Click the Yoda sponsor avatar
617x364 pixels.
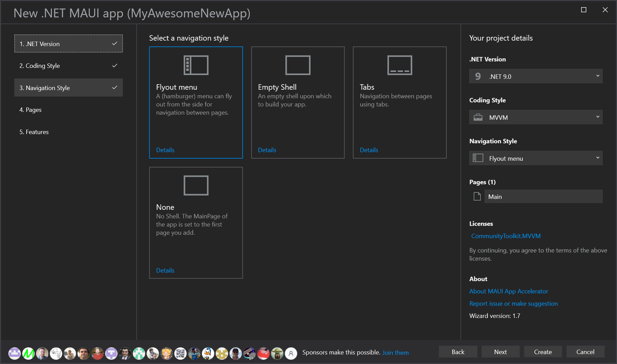click(x=277, y=353)
